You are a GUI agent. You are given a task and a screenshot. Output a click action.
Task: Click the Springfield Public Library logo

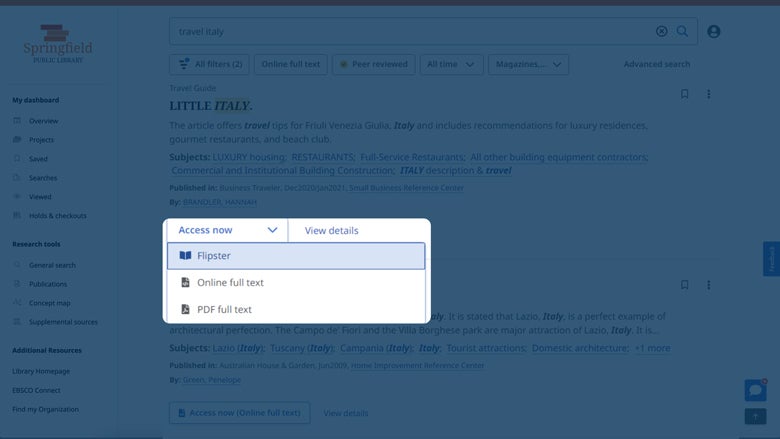coord(58,44)
